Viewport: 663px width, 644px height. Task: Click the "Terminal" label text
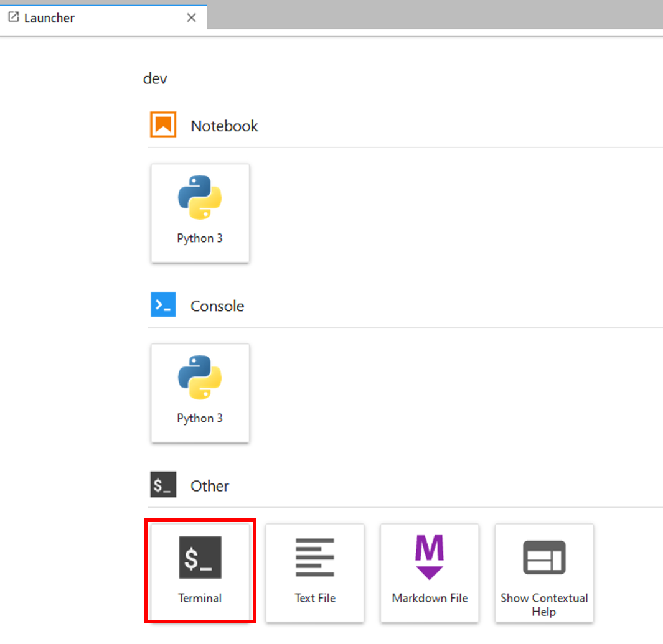[200, 598]
